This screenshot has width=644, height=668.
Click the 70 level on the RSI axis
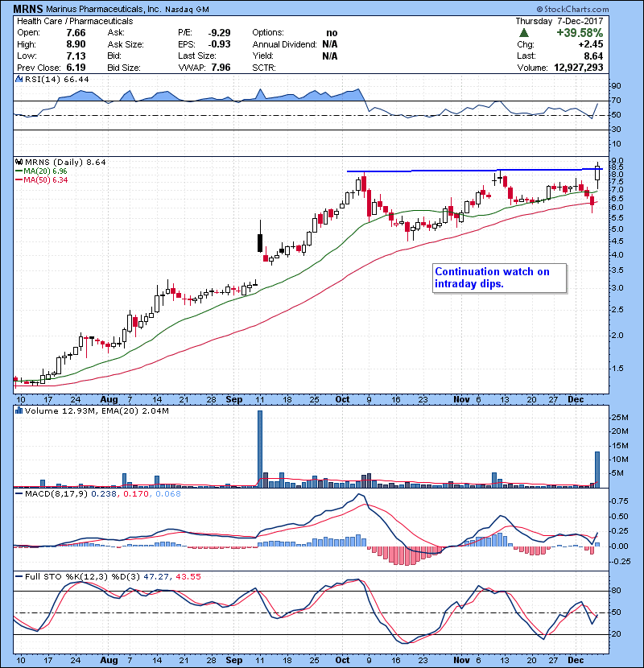(x=616, y=101)
